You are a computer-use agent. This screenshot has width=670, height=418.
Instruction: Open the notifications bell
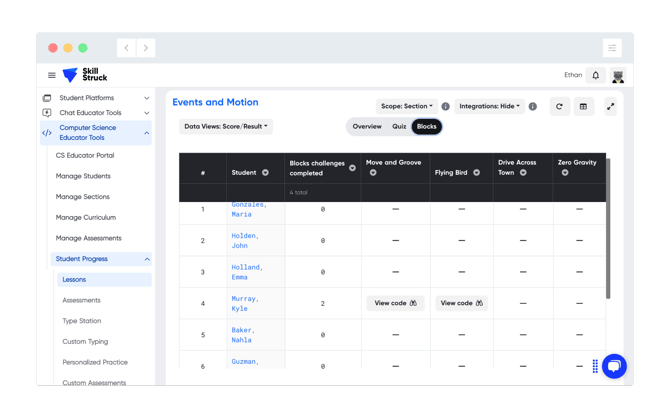595,75
